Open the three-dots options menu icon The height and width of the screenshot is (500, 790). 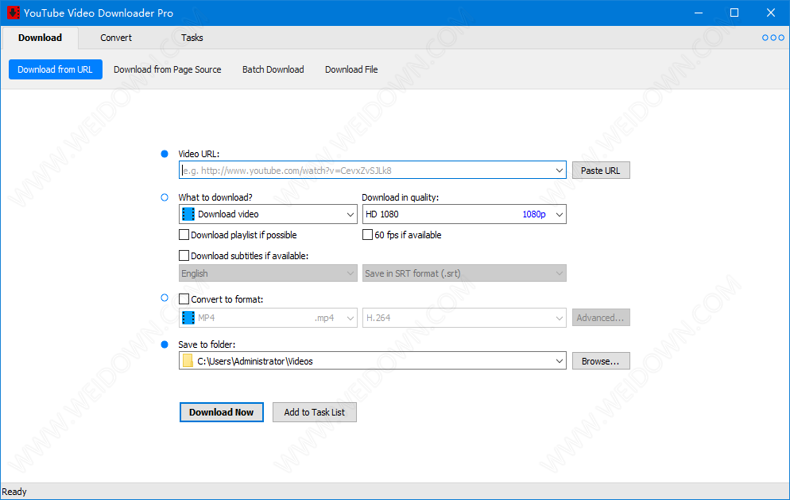pyautogui.click(x=773, y=38)
